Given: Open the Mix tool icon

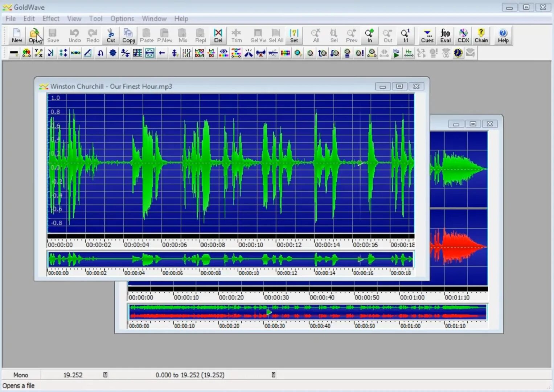Looking at the screenshot, I should point(182,35).
